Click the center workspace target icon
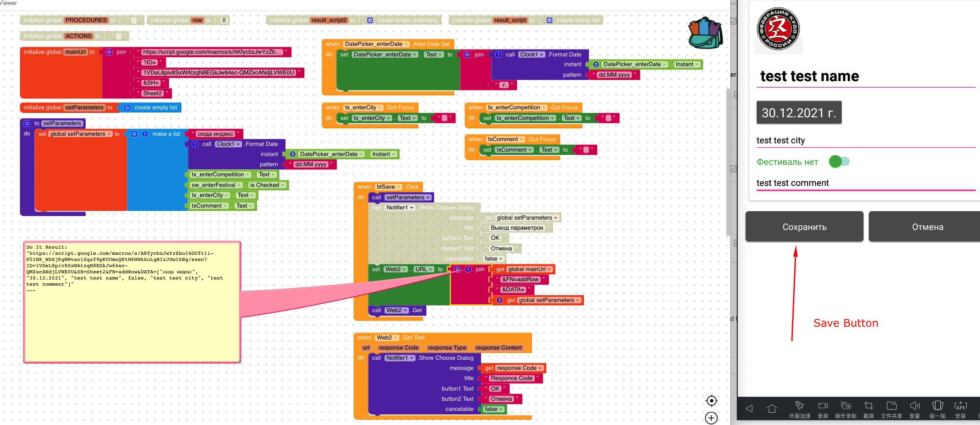Screen dimensions: 980x425 (x=711, y=401)
